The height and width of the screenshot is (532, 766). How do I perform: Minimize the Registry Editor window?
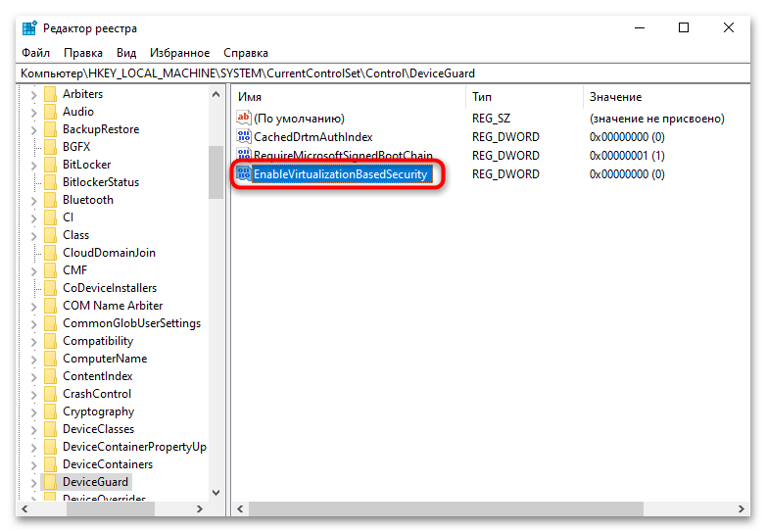click(x=640, y=27)
